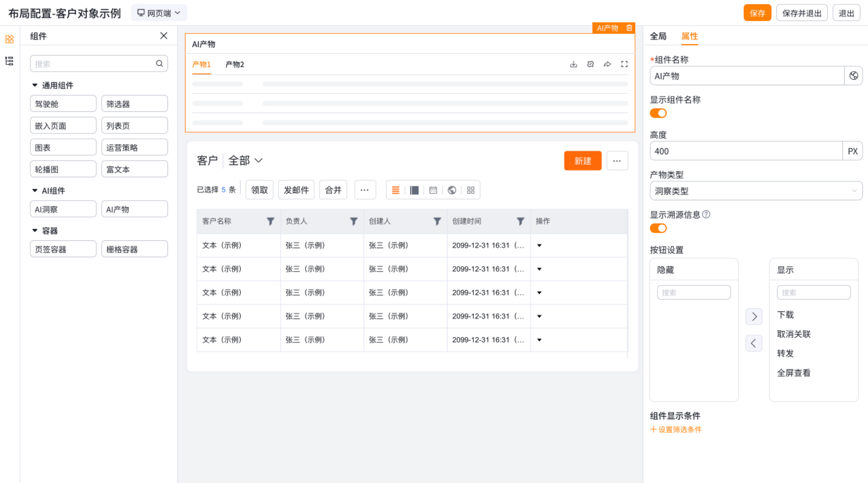The image size is (868, 483).
Task: Click the forward share icon in AI产物
Action: click(x=607, y=64)
